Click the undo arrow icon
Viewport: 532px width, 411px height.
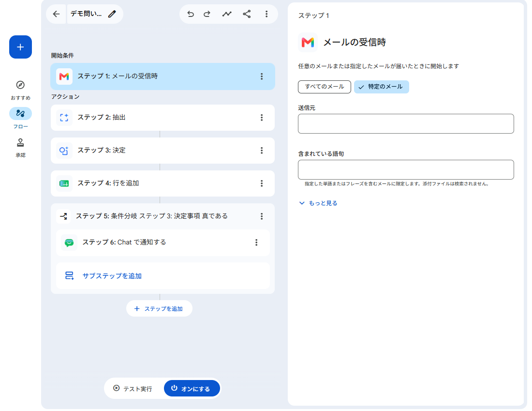[191, 14]
